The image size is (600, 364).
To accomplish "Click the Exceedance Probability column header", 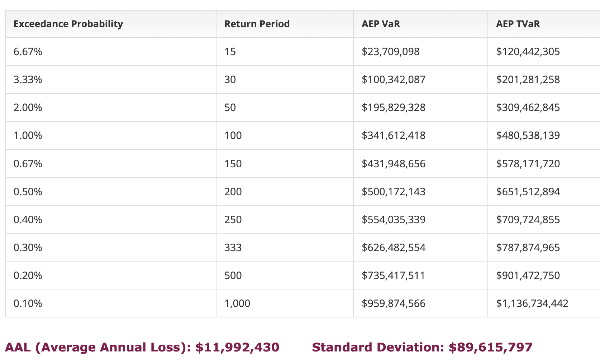I will point(68,24).
